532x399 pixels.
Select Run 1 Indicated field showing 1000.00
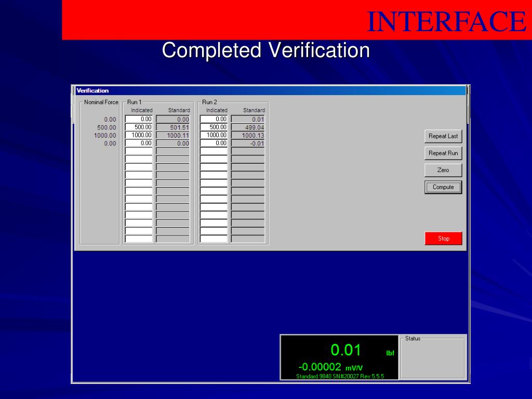[139, 135]
